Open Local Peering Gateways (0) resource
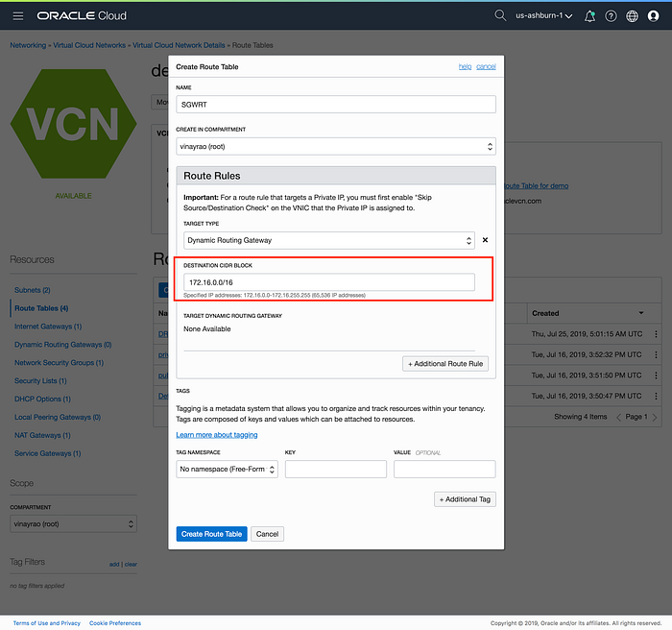 [58, 417]
